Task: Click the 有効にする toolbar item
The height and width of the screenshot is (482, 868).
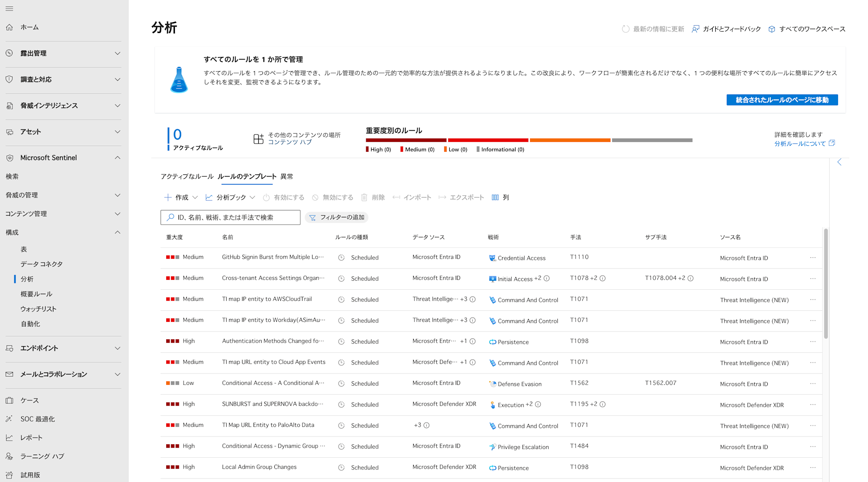Action: [x=283, y=197]
